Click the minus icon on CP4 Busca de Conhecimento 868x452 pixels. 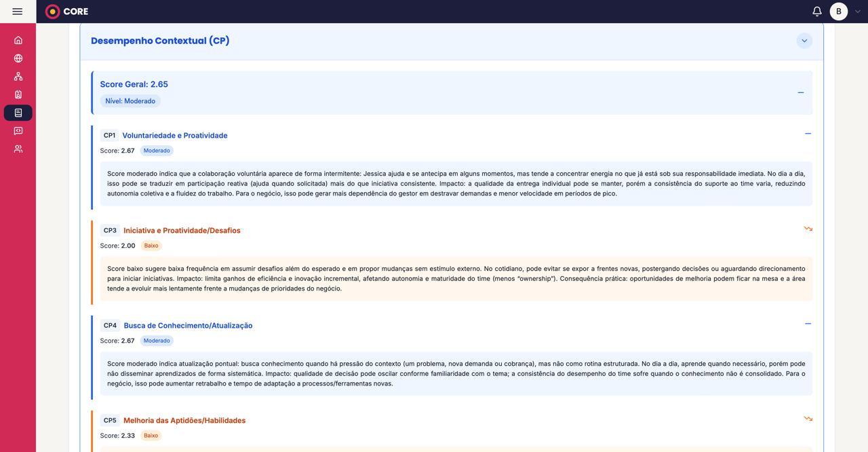pos(808,324)
